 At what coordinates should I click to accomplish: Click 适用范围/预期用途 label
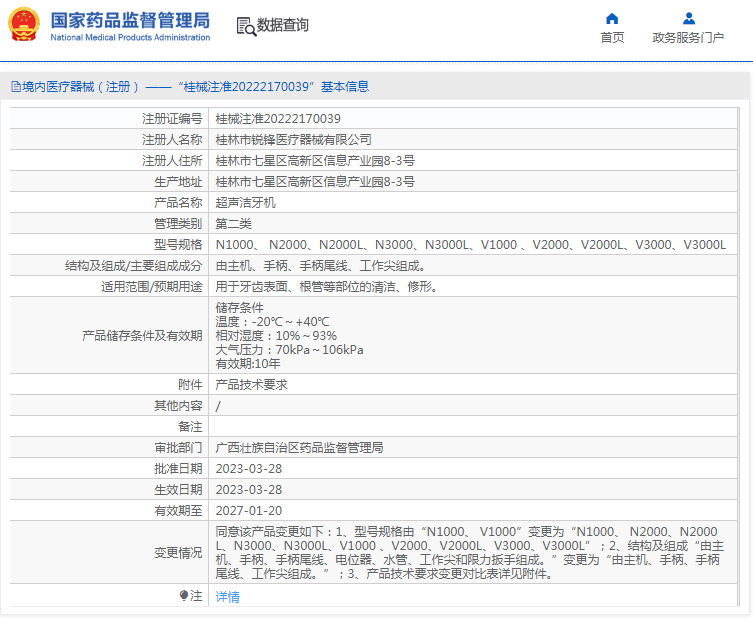[x=152, y=287]
